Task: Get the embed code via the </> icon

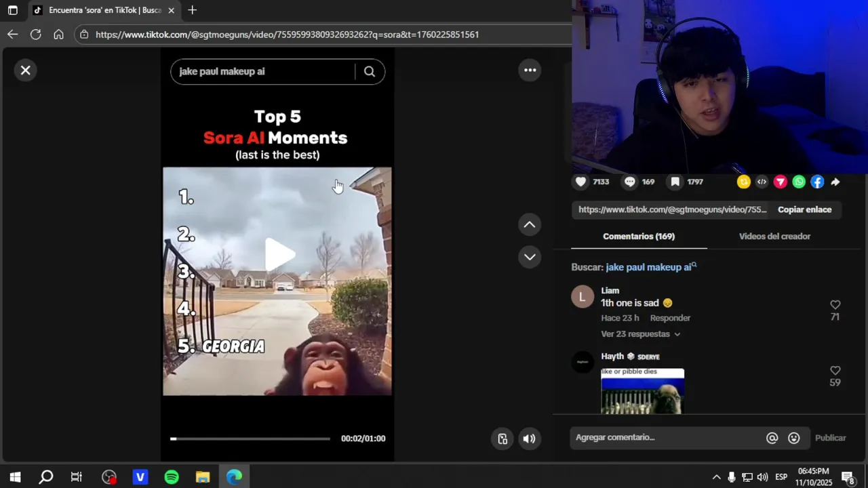Action: point(762,182)
